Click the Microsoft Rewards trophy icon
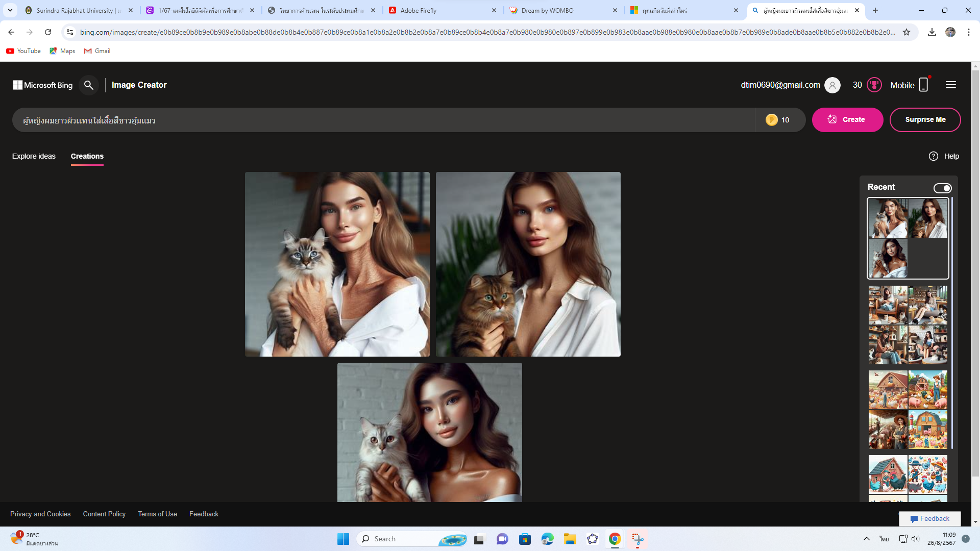This screenshot has width=980, height=551. 874,85
